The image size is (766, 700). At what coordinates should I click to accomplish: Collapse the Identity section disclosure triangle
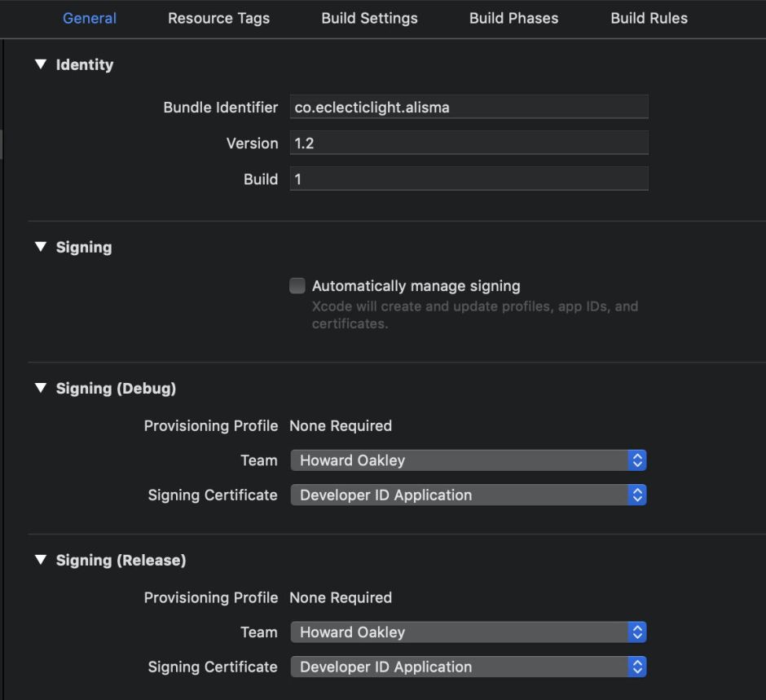tap(41, 64)
